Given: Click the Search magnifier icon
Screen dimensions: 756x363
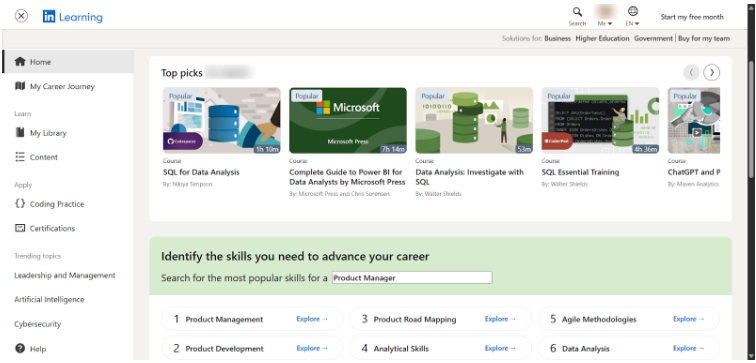Looking at the screenshot, I should click(x=577, y=12).
